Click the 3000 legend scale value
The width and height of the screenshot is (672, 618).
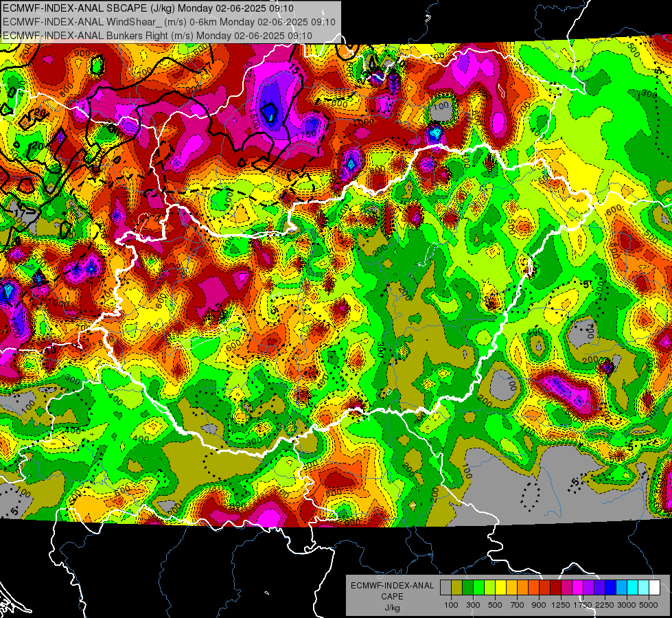(627, 605)
